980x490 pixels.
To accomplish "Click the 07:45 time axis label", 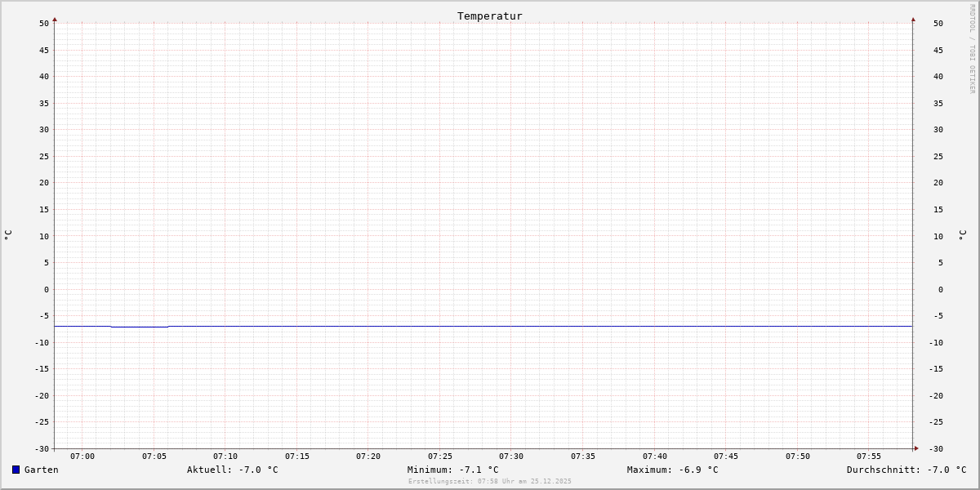I will coord(726,456).
